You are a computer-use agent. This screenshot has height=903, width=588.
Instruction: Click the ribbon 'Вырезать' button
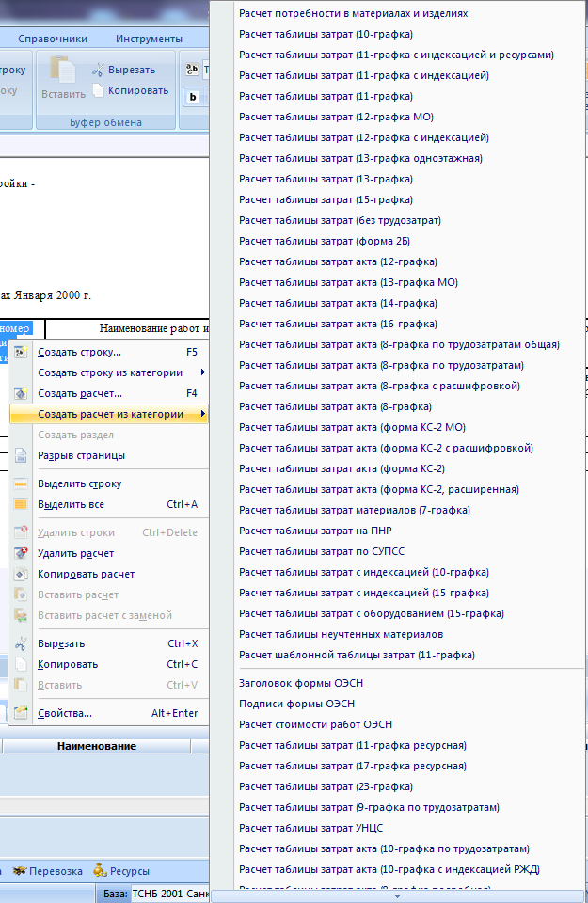pyautogui.click(x=124, y=70)
